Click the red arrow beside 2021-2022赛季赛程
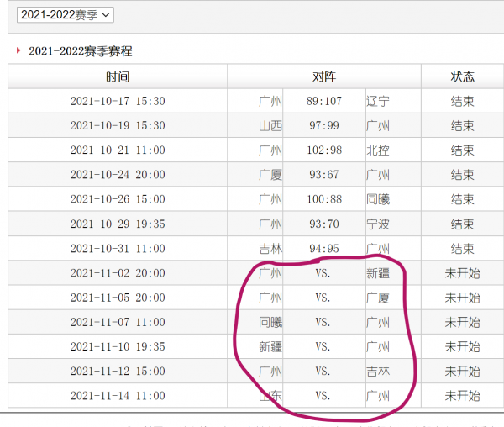504x427 pixels. pyautogui.click(x=19, y=51)
